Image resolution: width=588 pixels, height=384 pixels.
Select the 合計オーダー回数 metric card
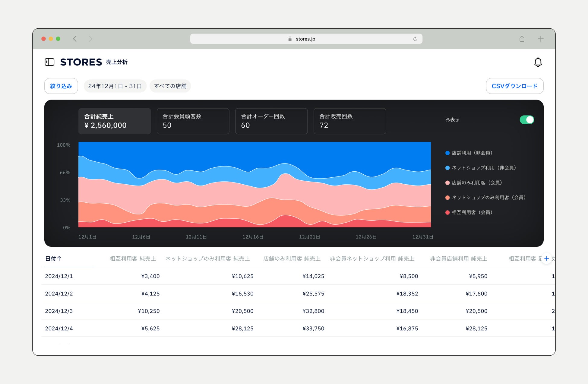coord(271,121)
